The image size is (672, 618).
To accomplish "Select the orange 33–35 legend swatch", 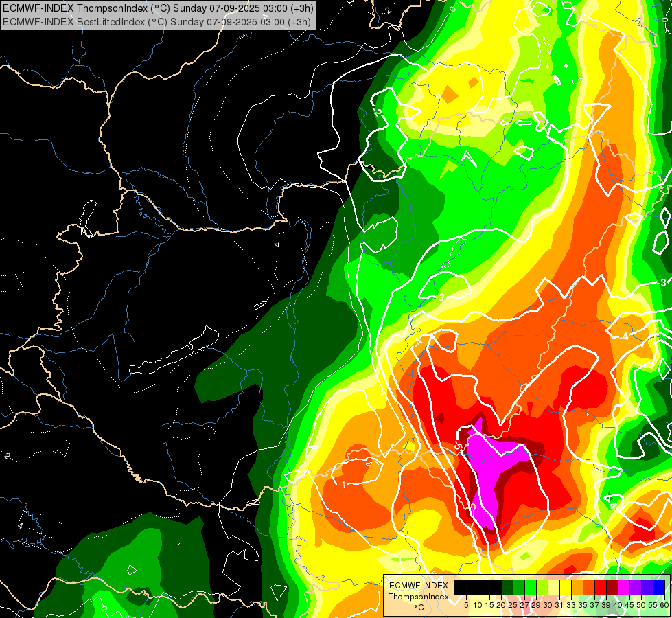I will click(577, 587).
